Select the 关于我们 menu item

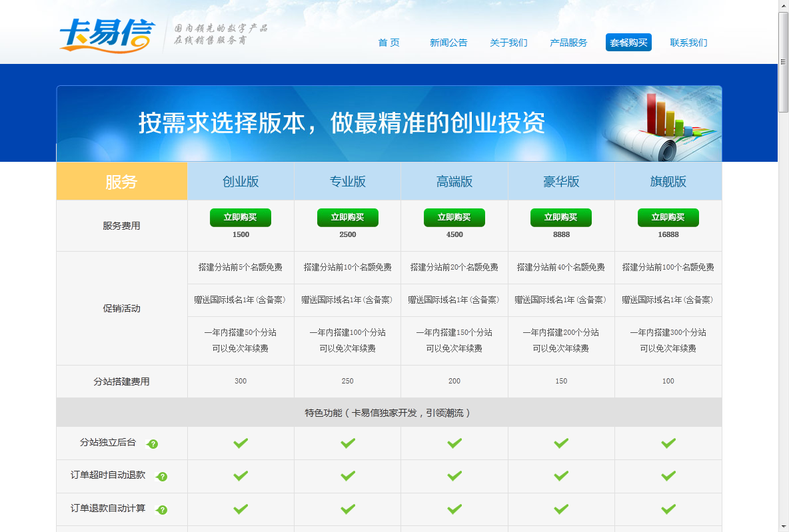click(508, 42)
